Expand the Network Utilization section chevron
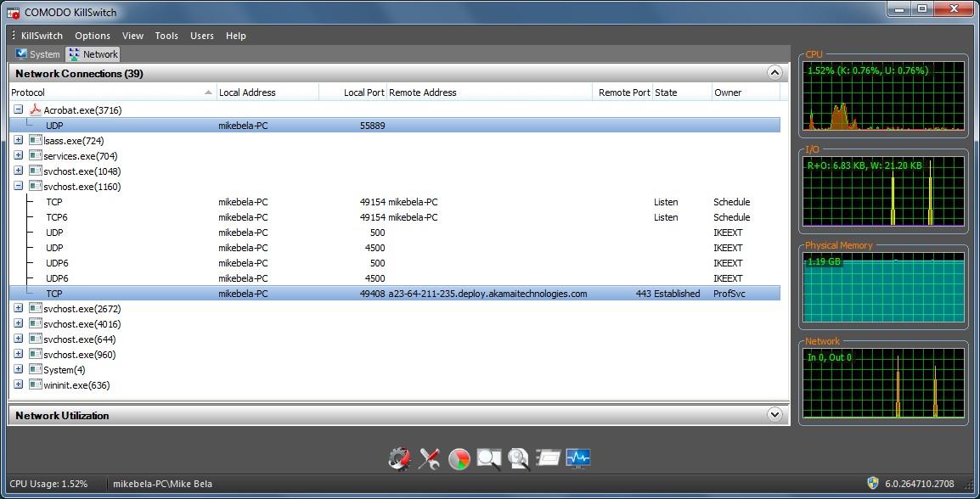980x499 pixels. click(774, 415)
